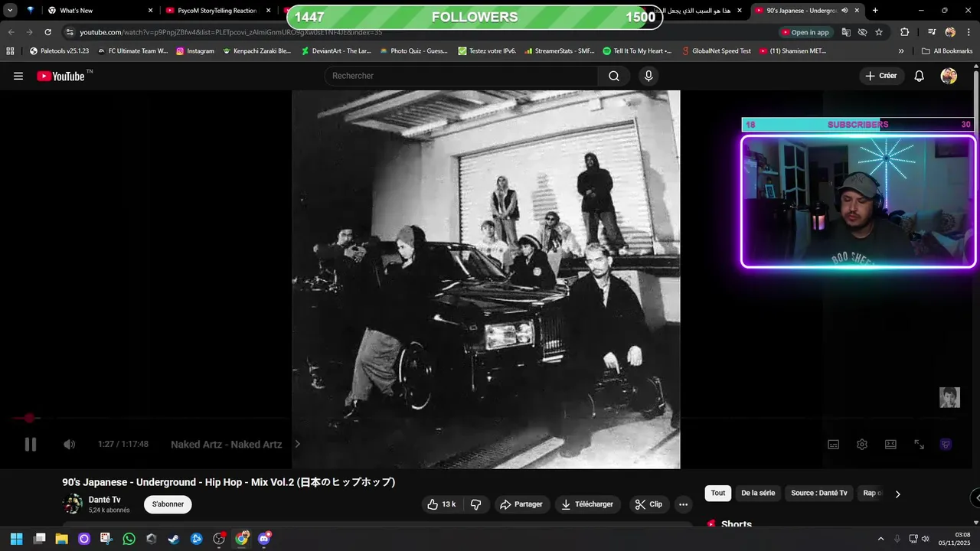Open the Danté Tv channel name link
The width and height of the screenshot is (980, 551).
pos(105,500)
